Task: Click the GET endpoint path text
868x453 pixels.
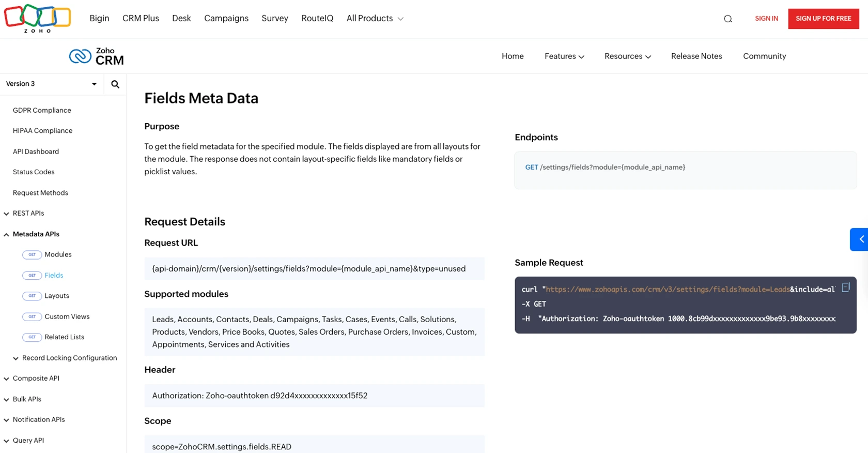Action: 612,167
